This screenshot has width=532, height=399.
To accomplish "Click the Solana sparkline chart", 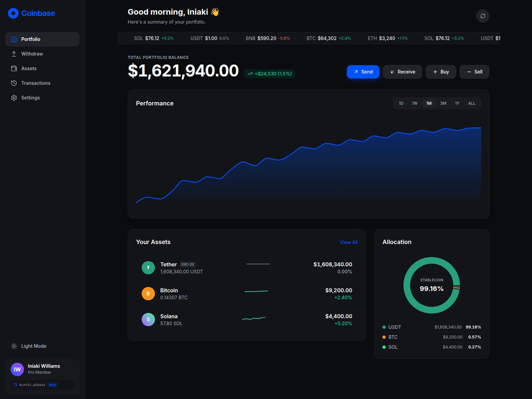I will point(254,318).
